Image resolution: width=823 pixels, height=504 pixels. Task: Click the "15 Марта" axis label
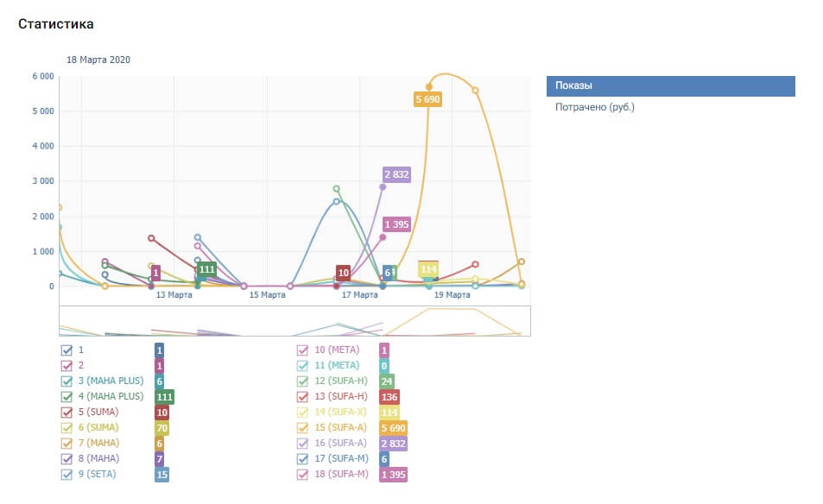pos(267,295)
